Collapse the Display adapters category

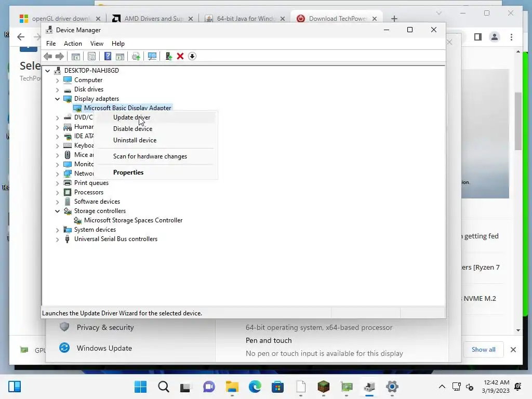57,99
